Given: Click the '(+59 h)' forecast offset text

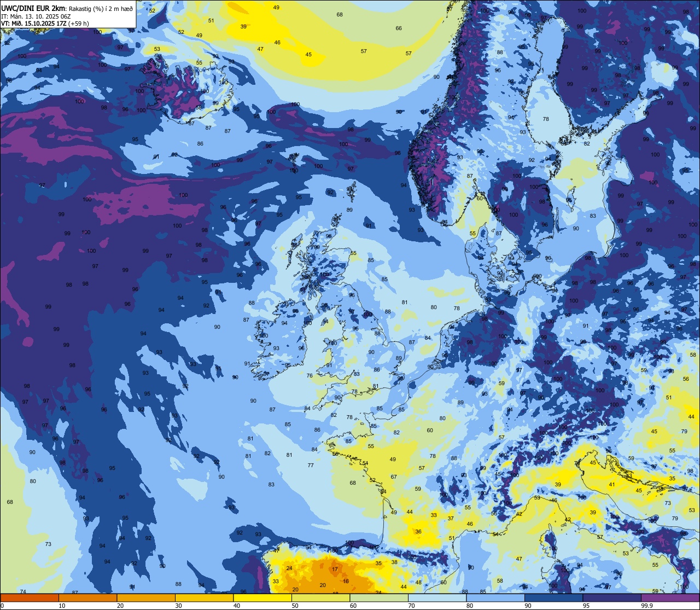Looking at the screenshot, I should pyautogui.click(x=79, y=24).
